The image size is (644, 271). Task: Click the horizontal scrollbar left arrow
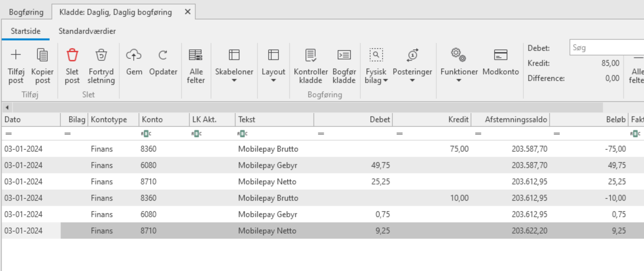tap(7, 107)
